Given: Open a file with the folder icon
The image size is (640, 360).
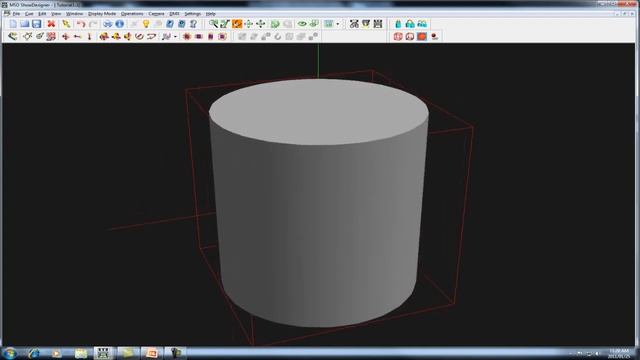Looking at the screenshot, I should [25, 24].
